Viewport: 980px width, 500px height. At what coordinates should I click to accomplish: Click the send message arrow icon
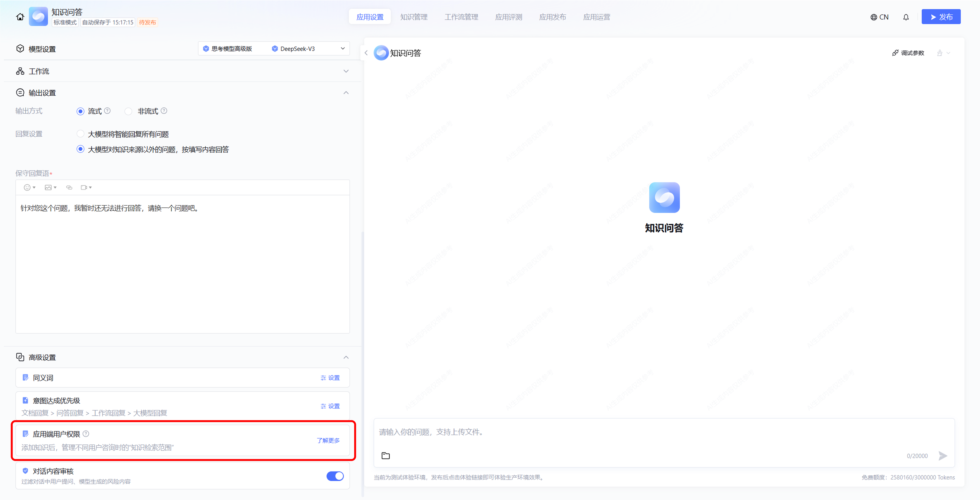click(943, 455)
